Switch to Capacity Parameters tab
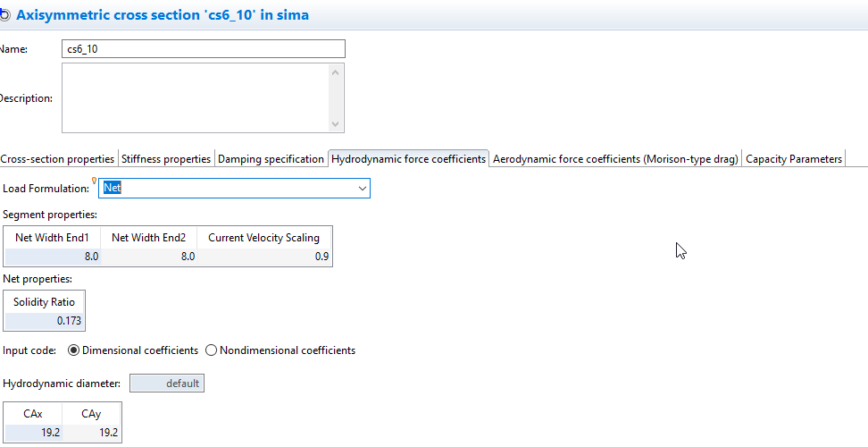Viewport: 868px width, 447px height. click(x=793, y=159)
